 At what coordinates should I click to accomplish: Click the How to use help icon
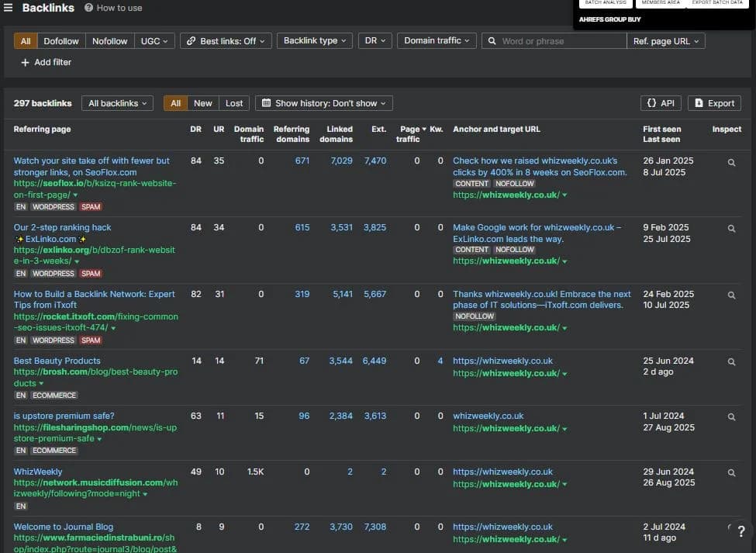88,8
